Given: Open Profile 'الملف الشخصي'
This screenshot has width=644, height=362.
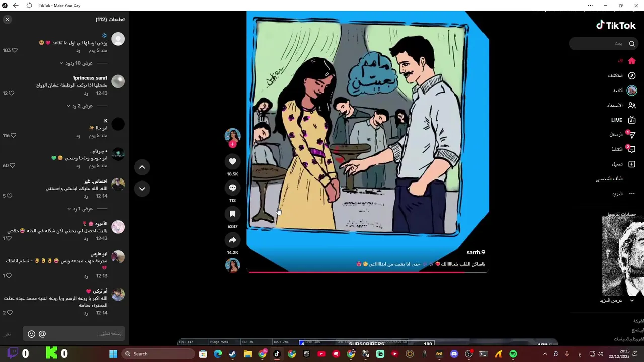Looking at the screenshot, I should (609, 179).
